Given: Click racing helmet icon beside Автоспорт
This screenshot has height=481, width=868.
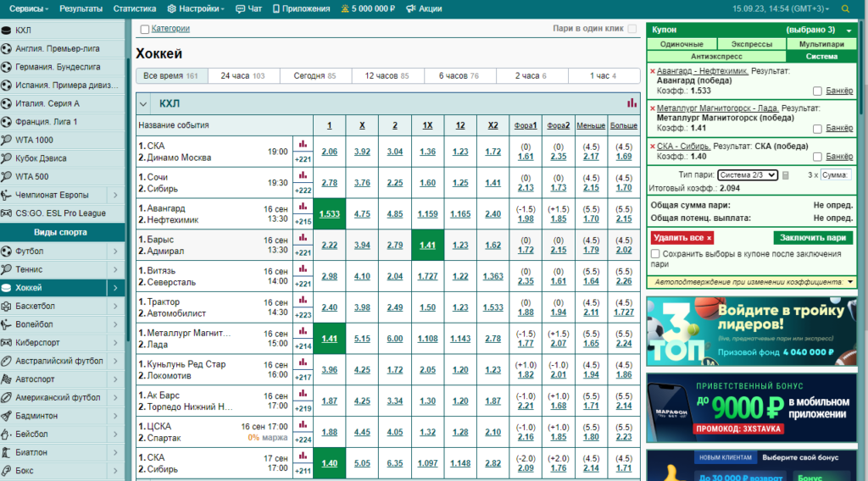Looking at the screenshot, I should (6, 379).
